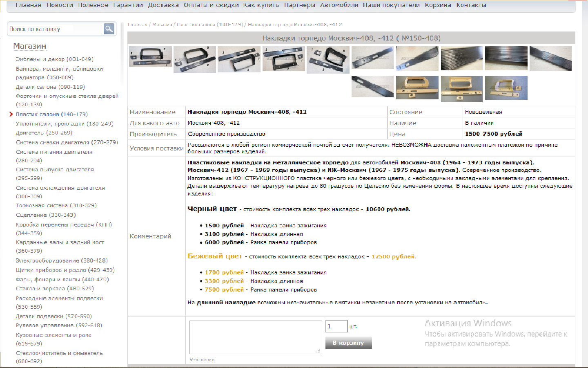The width and height of the screenshot is (588, 368).
Task: Go to Как купить page
Action: point(261,5)
